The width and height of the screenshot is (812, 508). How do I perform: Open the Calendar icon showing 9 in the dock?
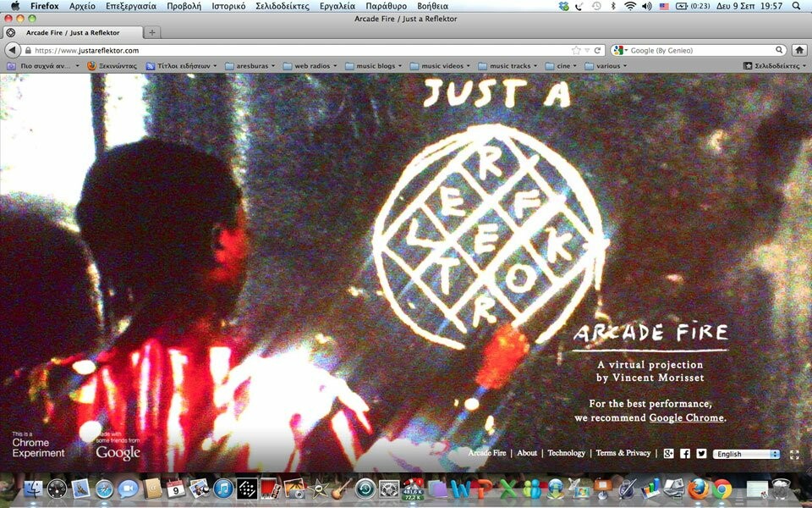tap(176, 489)
